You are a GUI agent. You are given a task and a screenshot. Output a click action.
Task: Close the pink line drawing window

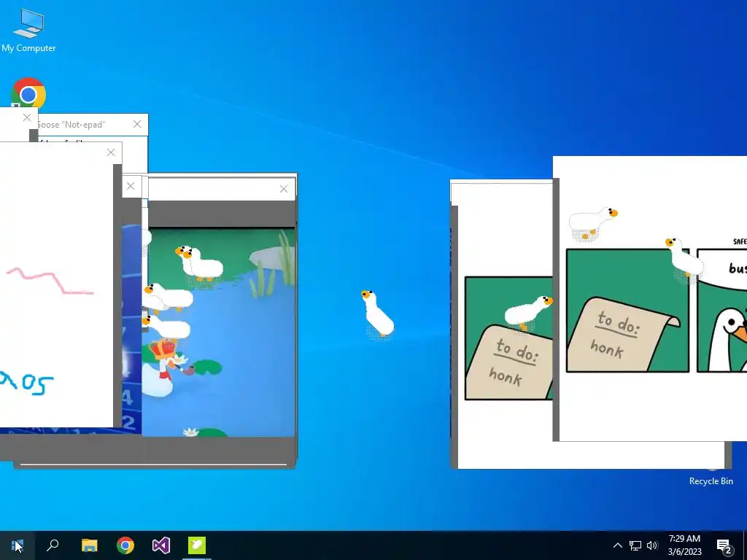coord(111,152)
